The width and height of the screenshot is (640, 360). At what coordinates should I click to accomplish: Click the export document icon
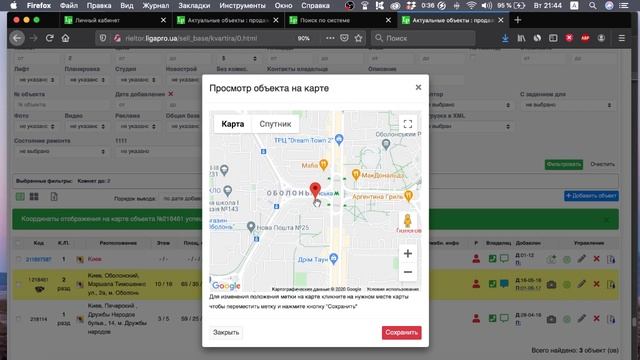pos(54,197)
